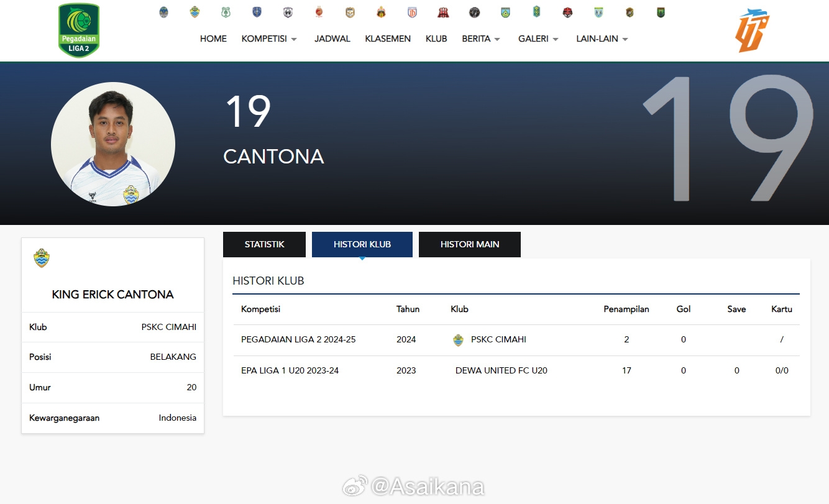The image size is (829, 504).
Task: Open the GALERI dropdown
Action: 538,39
